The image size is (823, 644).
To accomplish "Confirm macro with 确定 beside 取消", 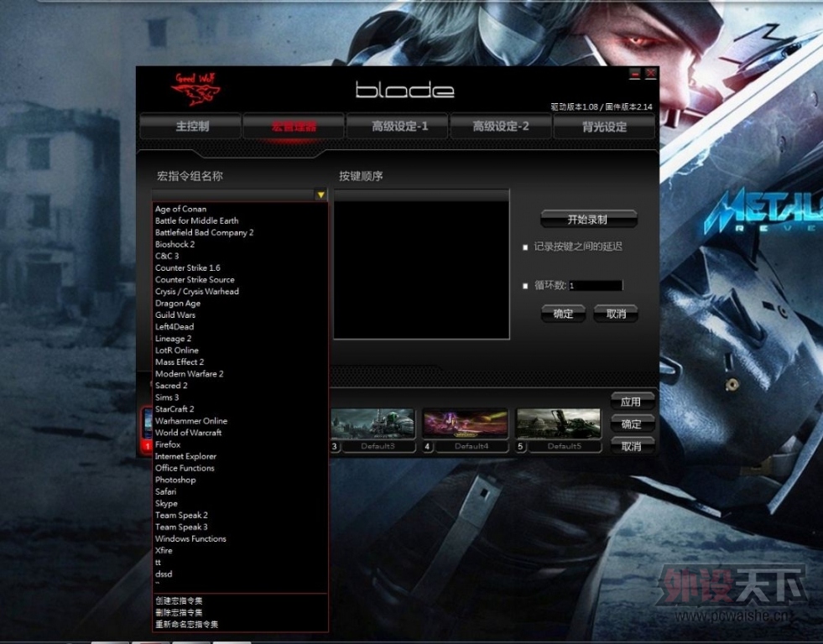I will (563, 314).
